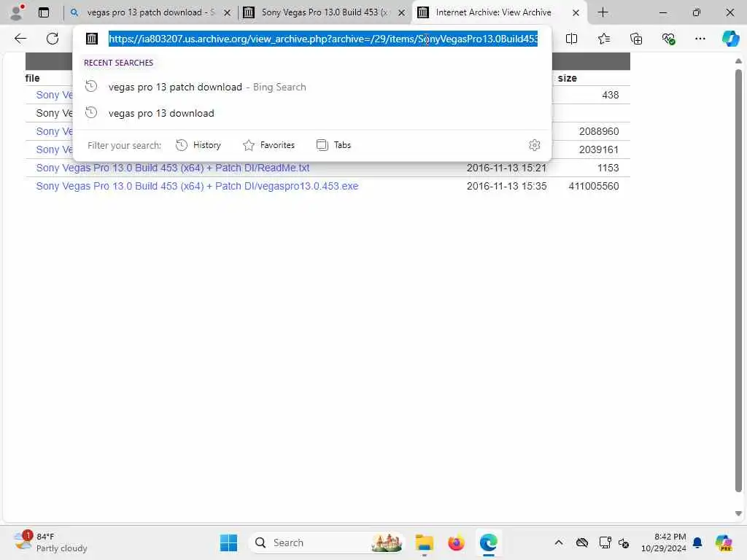Select Internet Archive: View Archive tab
The height and width of the screenshot is (560, 747).
pyautogui.click(x=494, y=12)
